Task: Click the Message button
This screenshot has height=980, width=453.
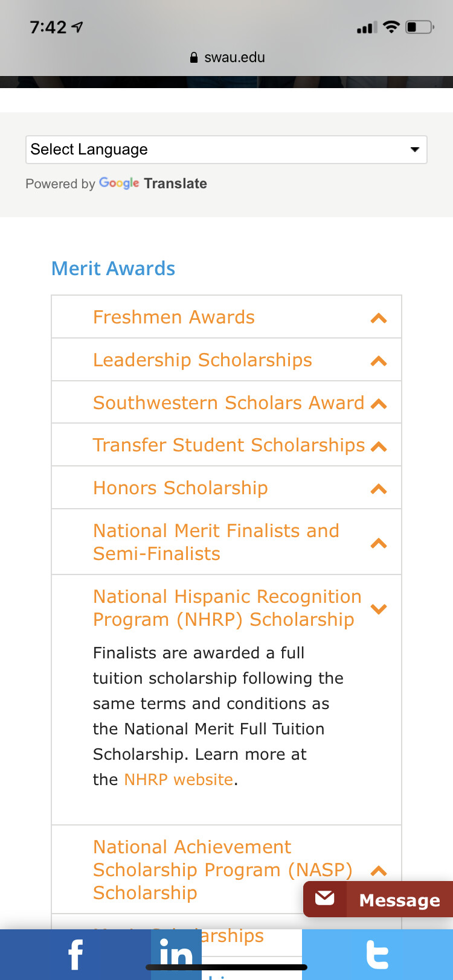Action: tap(399, 900)
